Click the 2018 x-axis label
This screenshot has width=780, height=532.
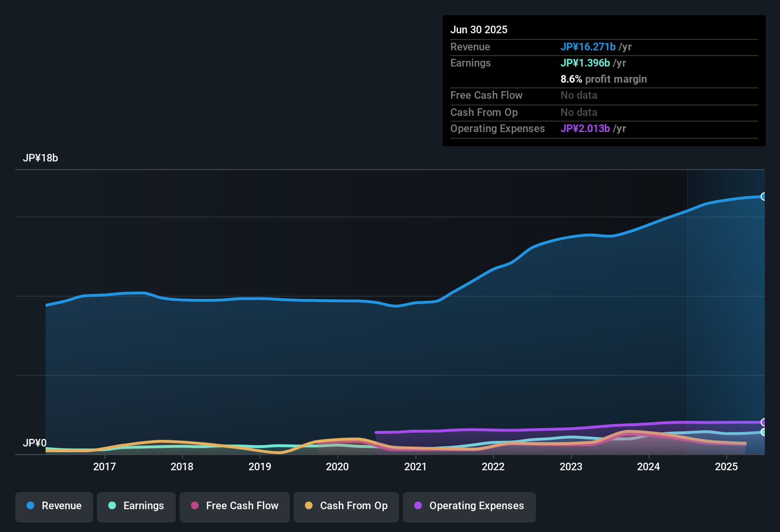pyautogui.click(x=182, y=466)
